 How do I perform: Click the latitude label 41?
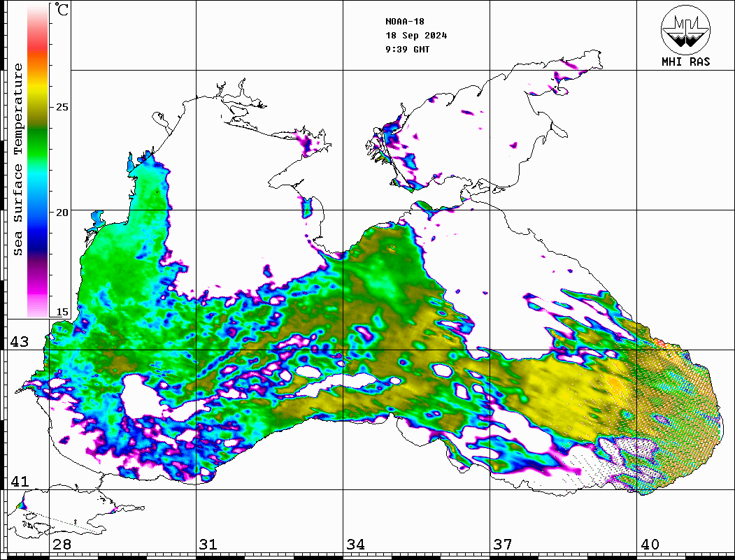pos(20,481)
